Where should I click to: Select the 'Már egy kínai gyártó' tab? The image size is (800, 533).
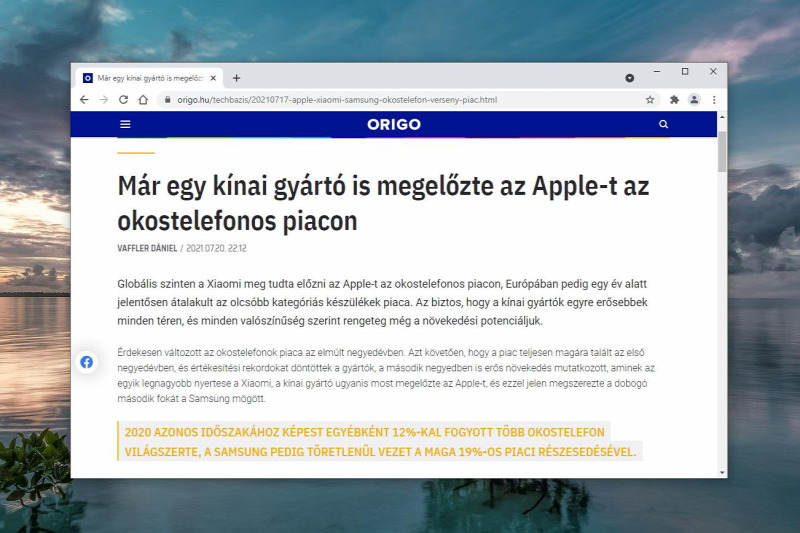tap(150, 78)
